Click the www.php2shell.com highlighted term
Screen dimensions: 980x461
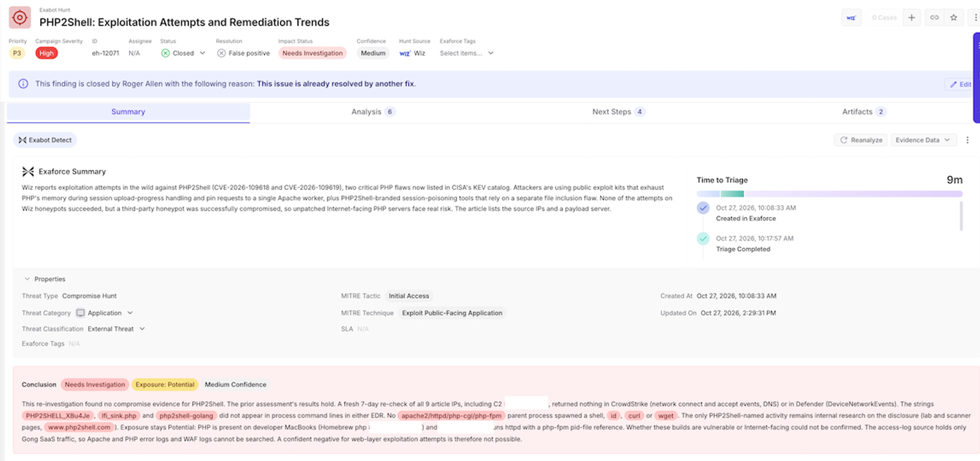(79, 427)
